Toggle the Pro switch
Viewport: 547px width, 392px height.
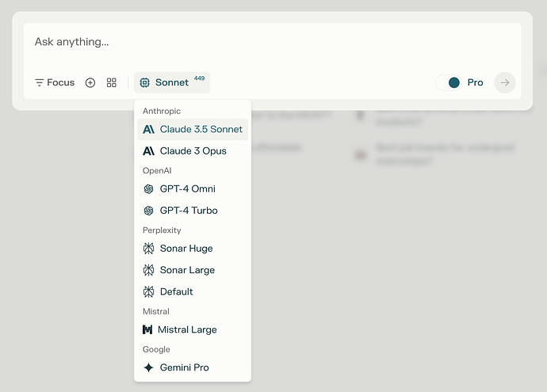(x=449, y=82)
